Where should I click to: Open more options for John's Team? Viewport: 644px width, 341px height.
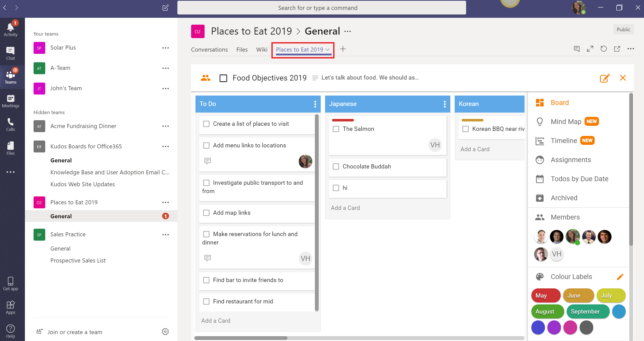pos(165,88)
